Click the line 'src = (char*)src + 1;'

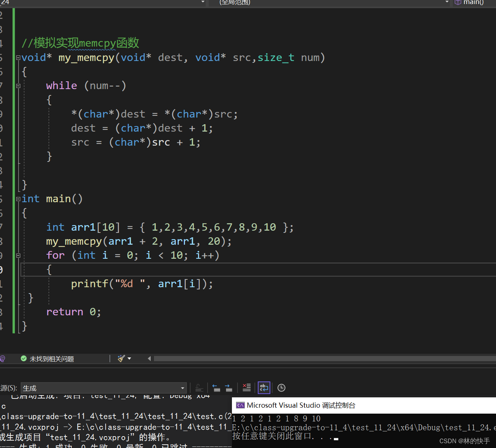[136, 142]
